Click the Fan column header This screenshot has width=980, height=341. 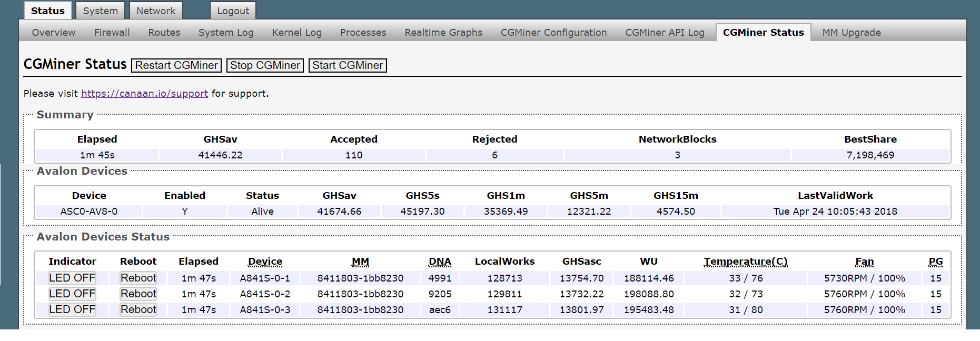pyautogui.click(x=864, y=262)
